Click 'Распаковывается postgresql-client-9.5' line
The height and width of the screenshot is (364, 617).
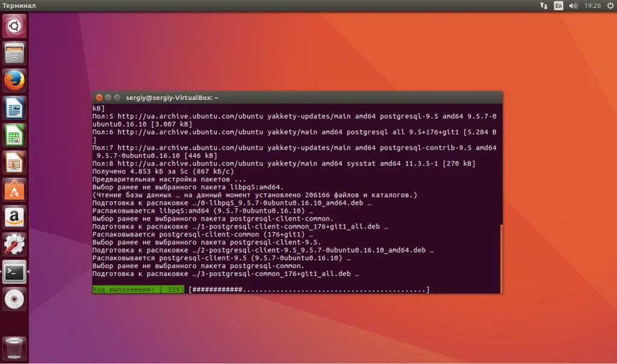click(x=222, y=258)
